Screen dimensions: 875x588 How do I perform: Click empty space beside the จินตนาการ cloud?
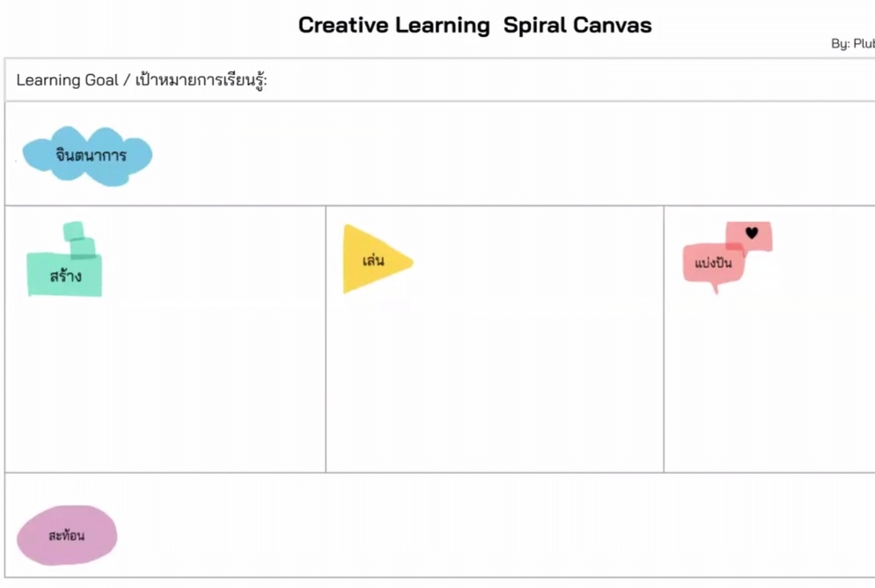point(503,154)
